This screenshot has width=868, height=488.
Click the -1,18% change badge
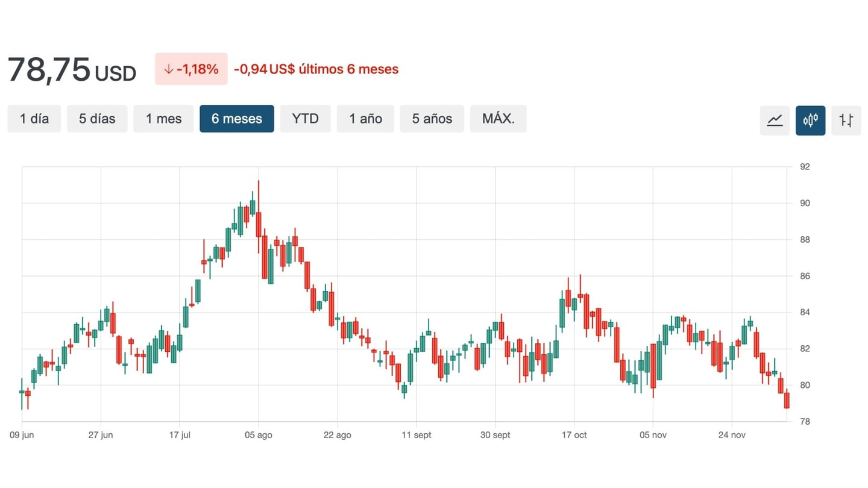tap(191, 69)
